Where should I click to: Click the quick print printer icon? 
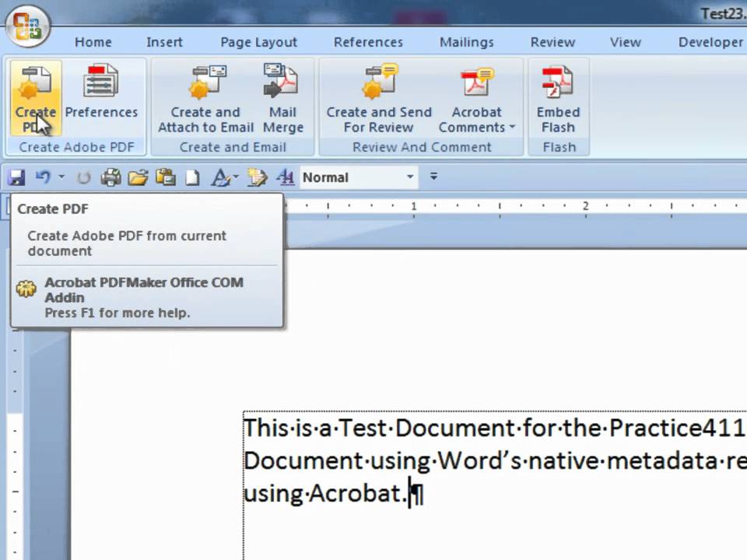pos(110,177)
